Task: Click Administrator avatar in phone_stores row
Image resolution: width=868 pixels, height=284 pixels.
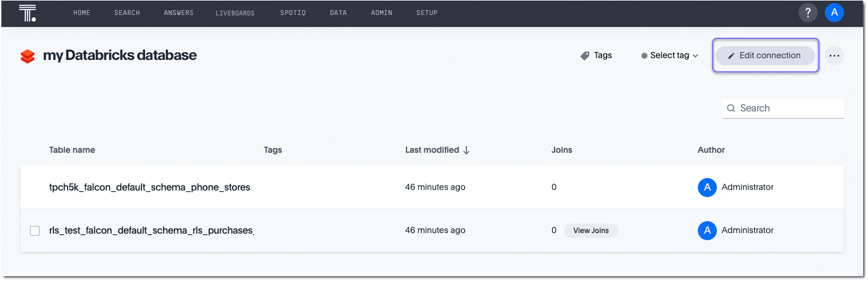Action: [x=707, y=187]
